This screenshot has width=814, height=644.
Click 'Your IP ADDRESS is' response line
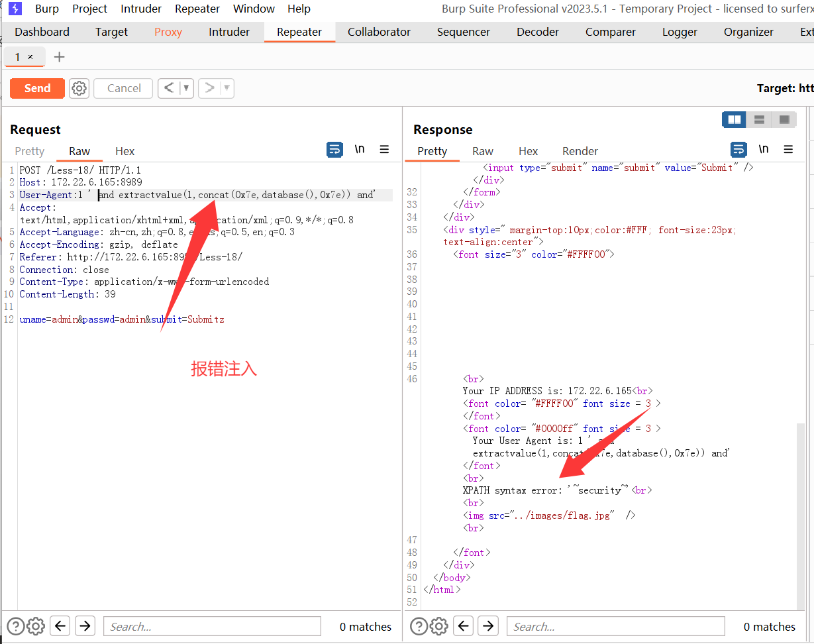[558, 391]
